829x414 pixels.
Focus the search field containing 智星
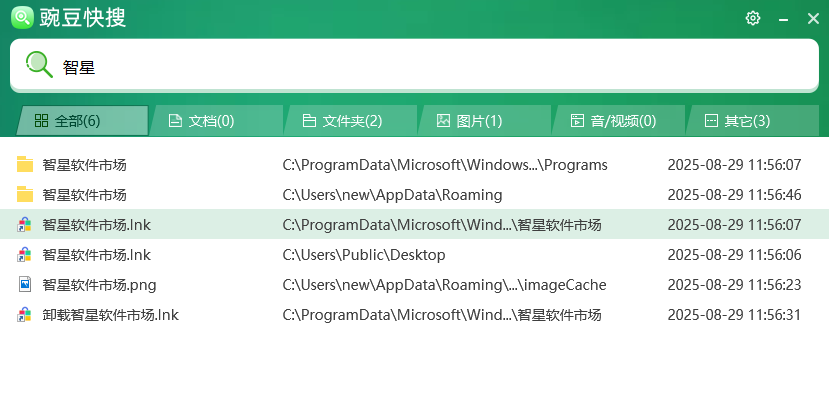(x=414, y=65)
